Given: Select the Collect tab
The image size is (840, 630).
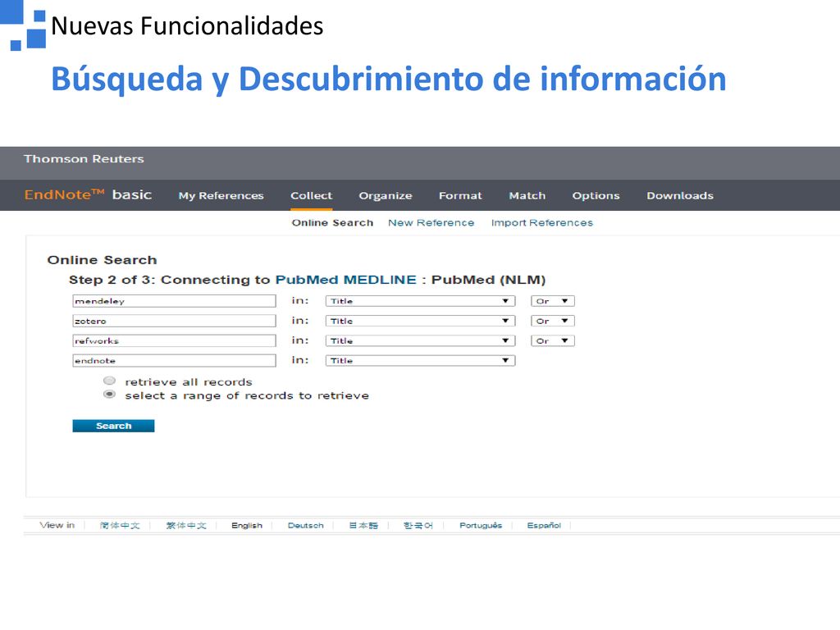Looking at the screenshot, I should point(311,195).
